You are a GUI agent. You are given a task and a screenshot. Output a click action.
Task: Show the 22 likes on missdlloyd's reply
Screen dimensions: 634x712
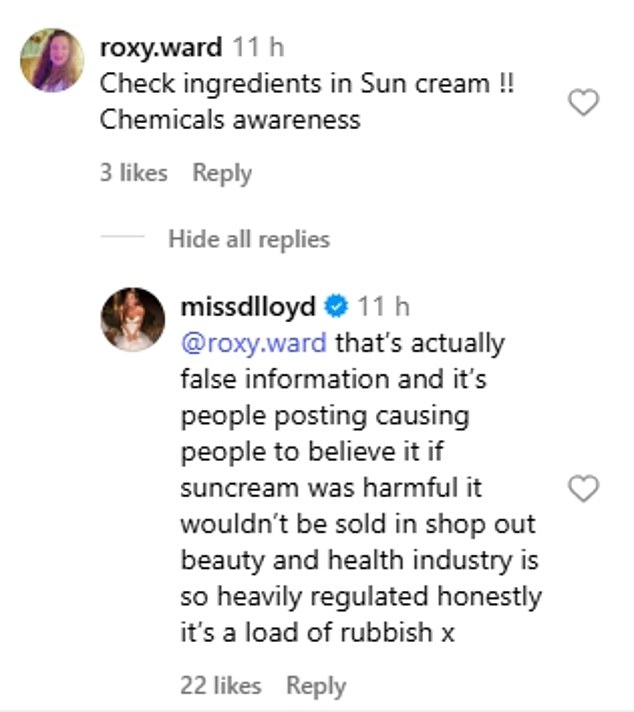pyautogui.click(x=221, y=685)
